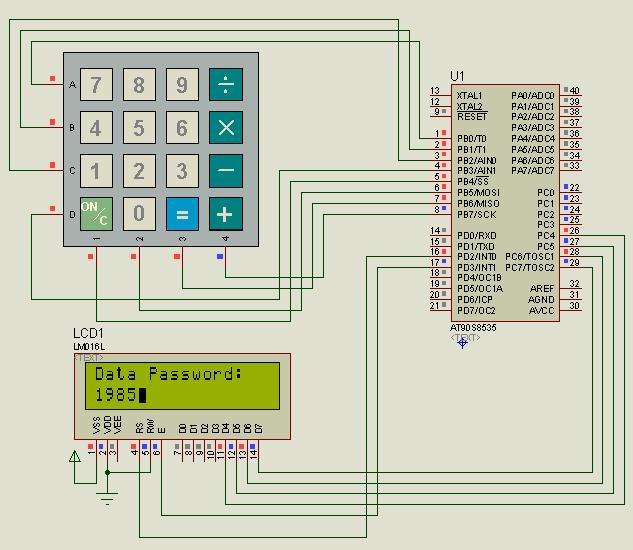Click the 4 key on the keypad
This screenshot has height=550, width=633.
[x=96, y=128]
